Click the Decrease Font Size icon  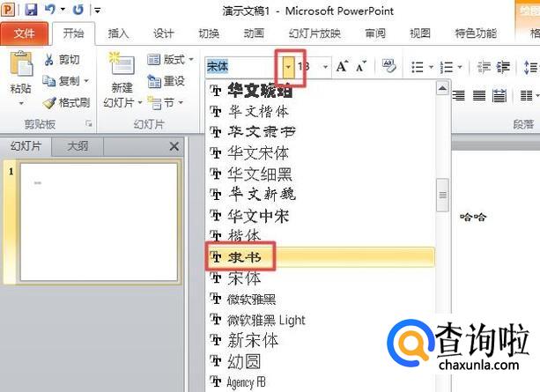[361, 66]
